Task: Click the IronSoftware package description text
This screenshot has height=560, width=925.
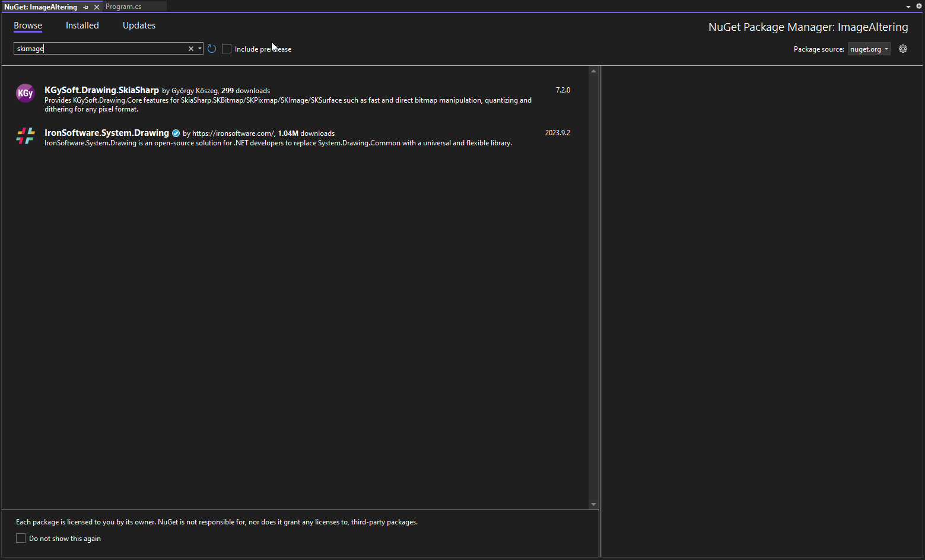Action: point(278,143)
